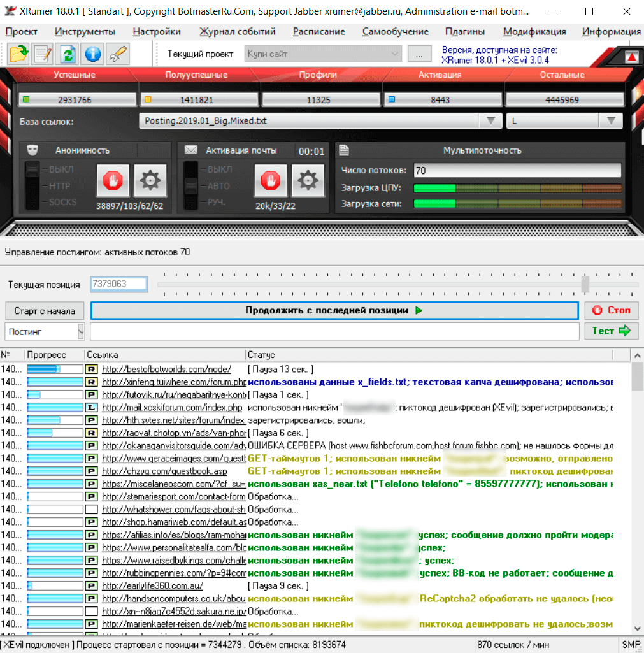
Task: Stop anonymity with red hand button
Action: (x=113, y=181)
